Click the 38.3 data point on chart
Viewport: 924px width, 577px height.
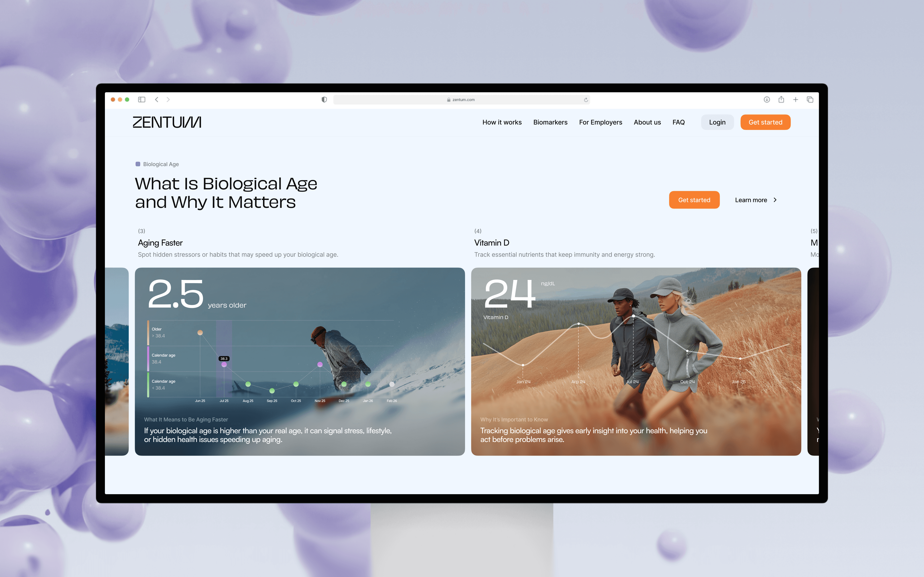coord(224,365)
